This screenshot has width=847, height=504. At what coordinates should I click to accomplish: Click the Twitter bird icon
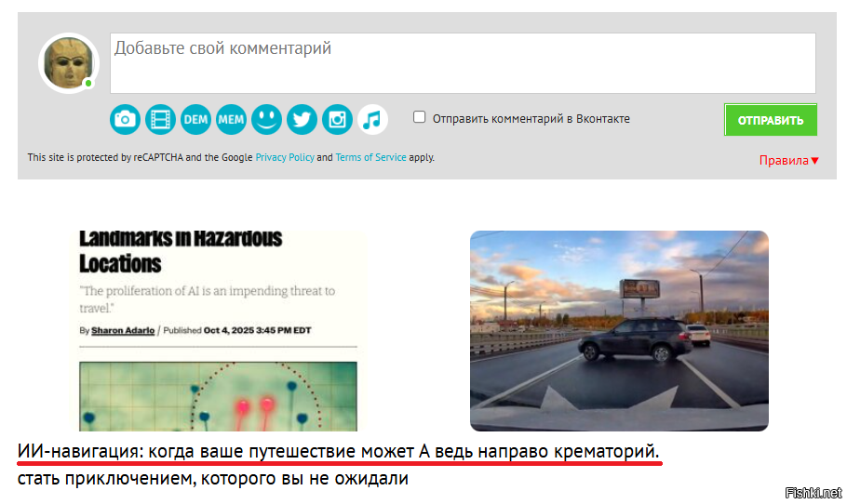pos(302,119)
